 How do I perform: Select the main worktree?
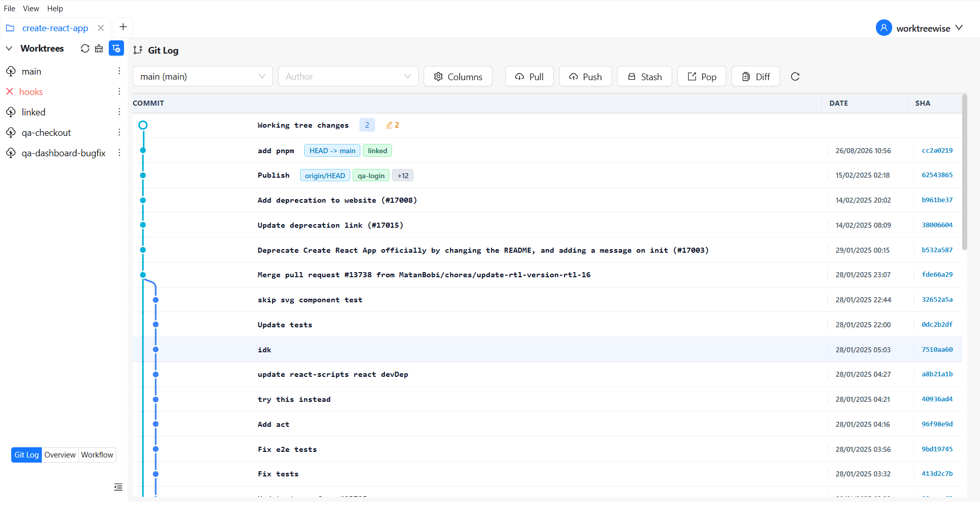tap(31, 71)
